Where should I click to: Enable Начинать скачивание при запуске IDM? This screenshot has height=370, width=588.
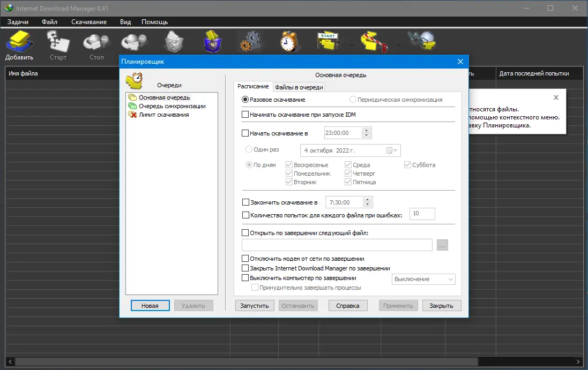[245, 115]
